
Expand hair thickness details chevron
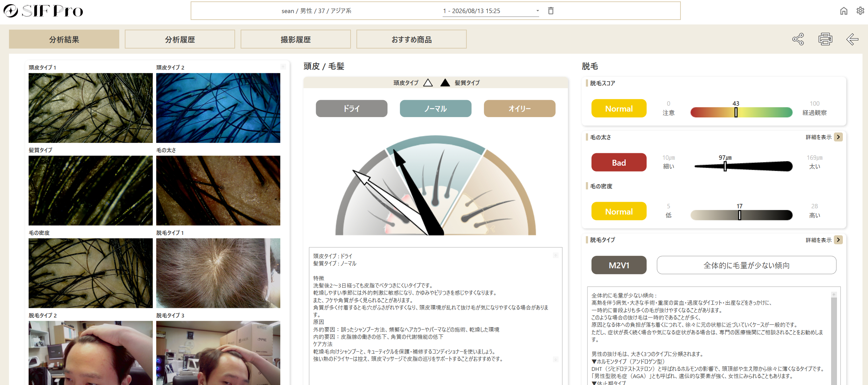click(838, 137)
